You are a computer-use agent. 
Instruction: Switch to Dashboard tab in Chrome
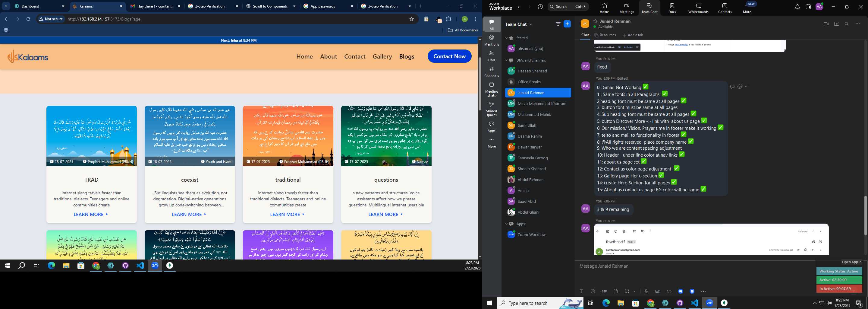point(40,6)
